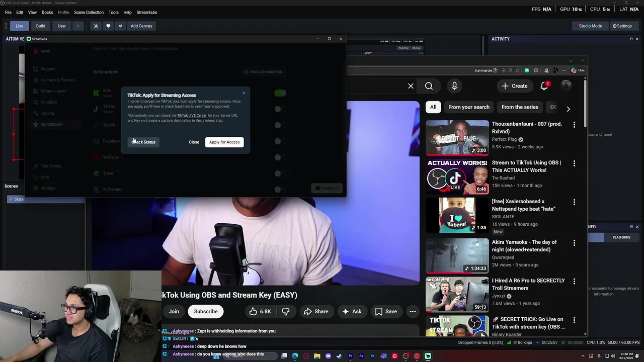This screenshot has width=644, height=362.
Task: Select the From the series chip
Action: pos(520,107)
